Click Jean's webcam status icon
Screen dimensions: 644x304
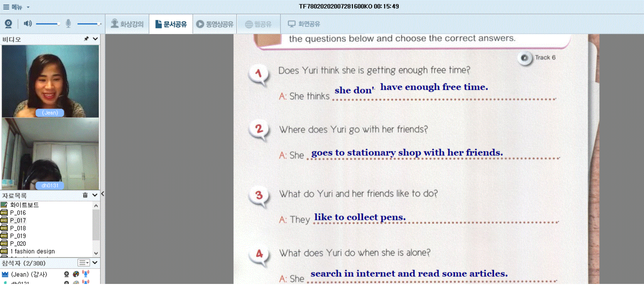pyautogui.click(x=66, y=274)
